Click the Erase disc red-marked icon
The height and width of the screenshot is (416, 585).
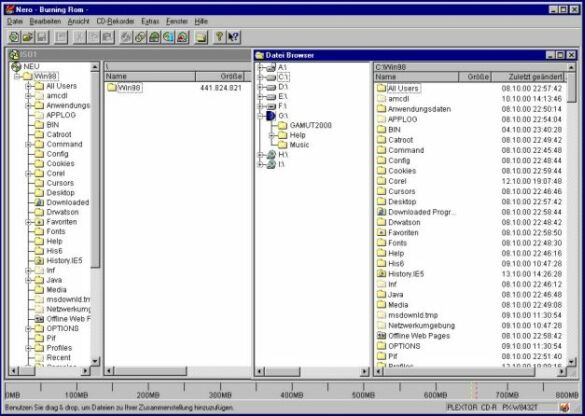[x=182, y=37]
